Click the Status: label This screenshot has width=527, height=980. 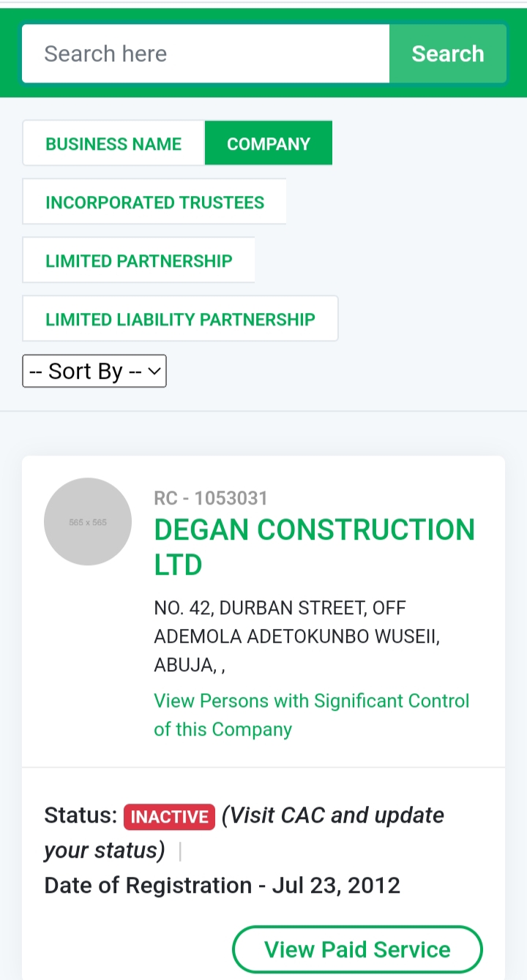pos(81,815)
